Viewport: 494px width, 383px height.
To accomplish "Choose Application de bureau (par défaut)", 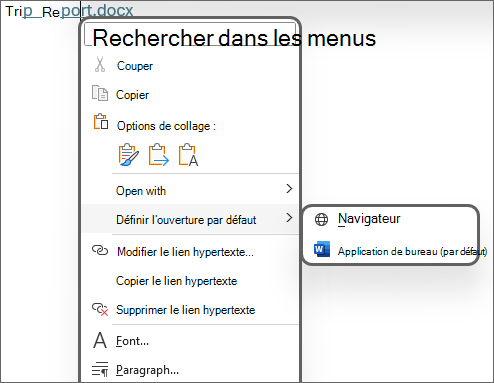I will [391, 251].
